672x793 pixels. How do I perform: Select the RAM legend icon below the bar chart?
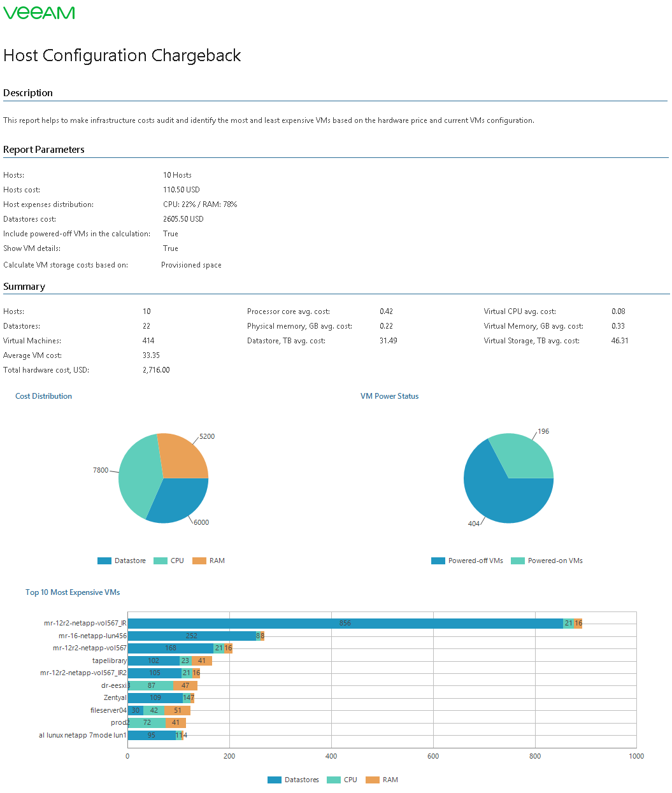click(x=373, y=779)
